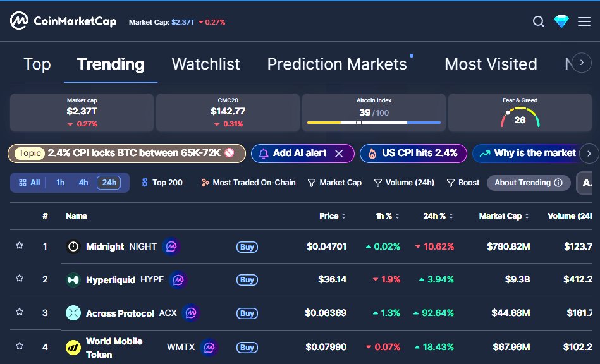This screenshot has width=600, height=364.
Task: Open the hamburger menu icon
Action: [x=584, y=21]
